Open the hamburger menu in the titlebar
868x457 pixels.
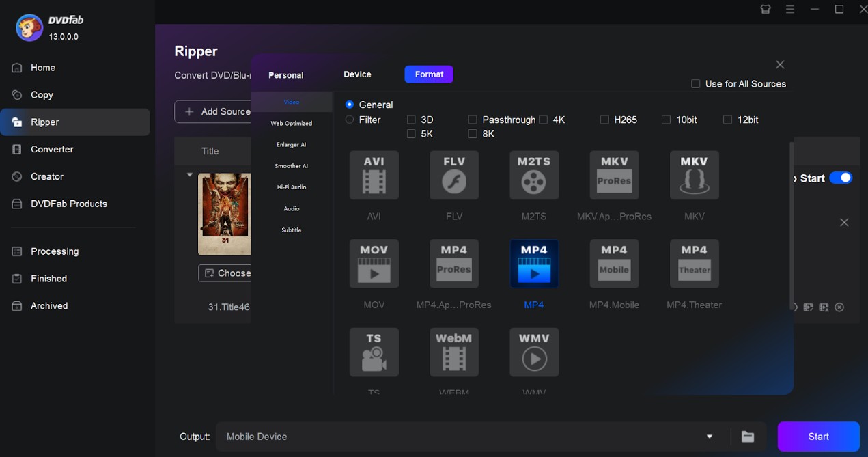click(x=790, y=9)
